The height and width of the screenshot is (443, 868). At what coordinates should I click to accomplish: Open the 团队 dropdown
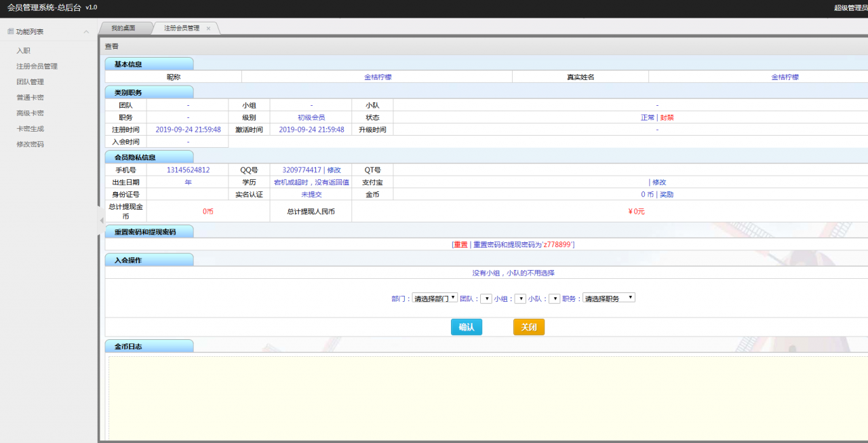[x=486, y=298]
